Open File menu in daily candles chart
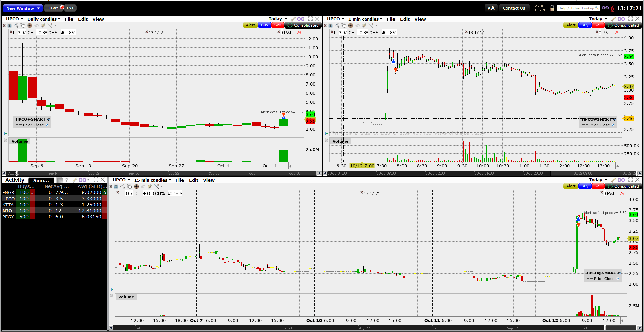 click(69, 19)
